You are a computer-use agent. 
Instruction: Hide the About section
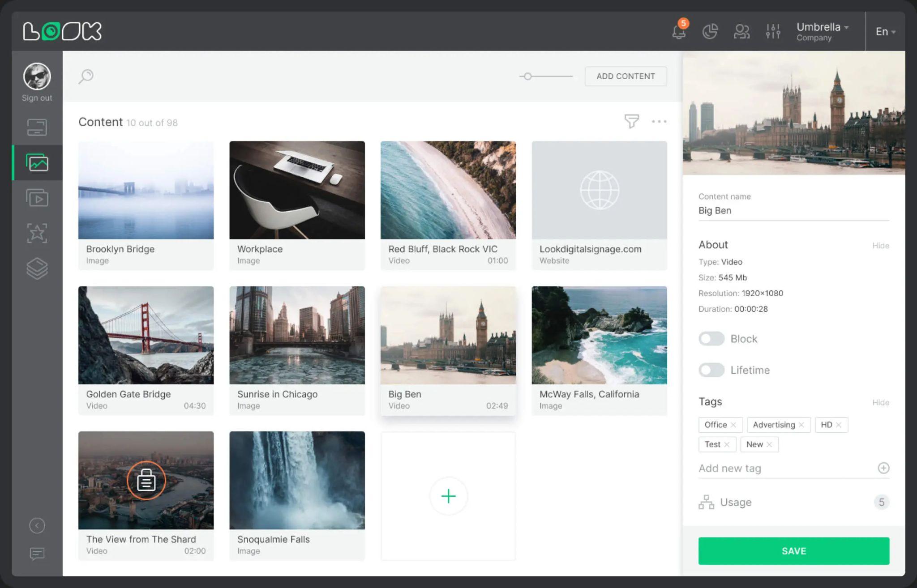pos(880,246)
